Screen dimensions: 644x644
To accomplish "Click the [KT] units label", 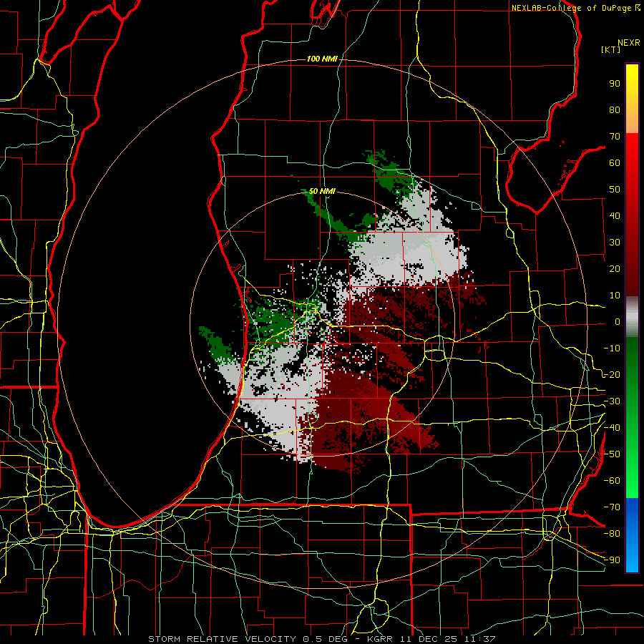I will pyautogui.click(x=610, y=49).
